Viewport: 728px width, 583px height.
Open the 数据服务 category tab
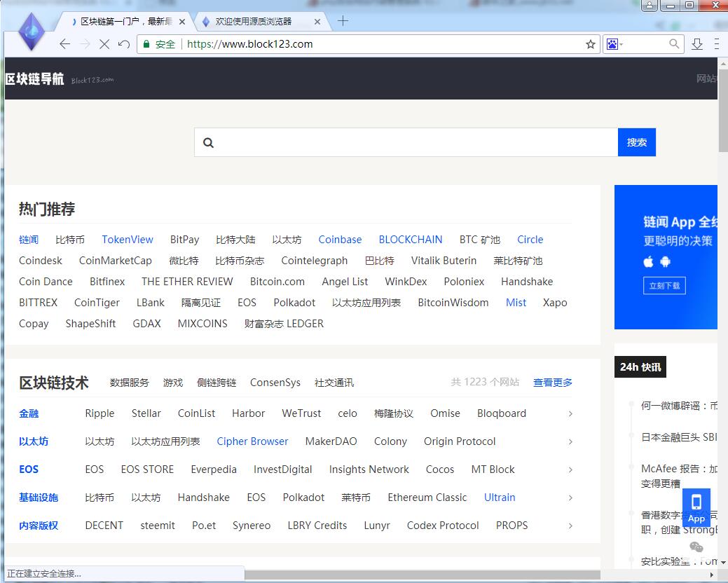(x=129, y=383)
